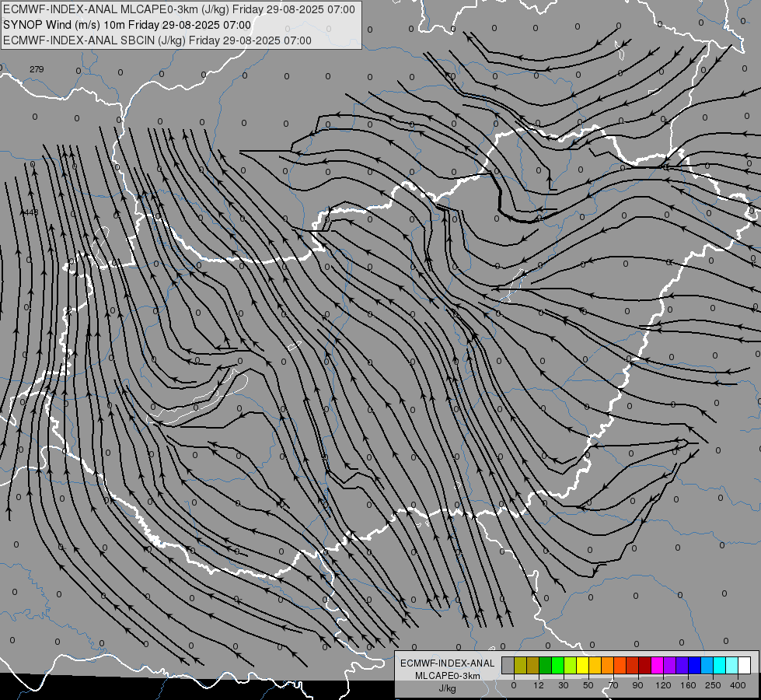Click the MLCAPE0-3km title line
Screen dimensions: 761x700
point(179,9)
